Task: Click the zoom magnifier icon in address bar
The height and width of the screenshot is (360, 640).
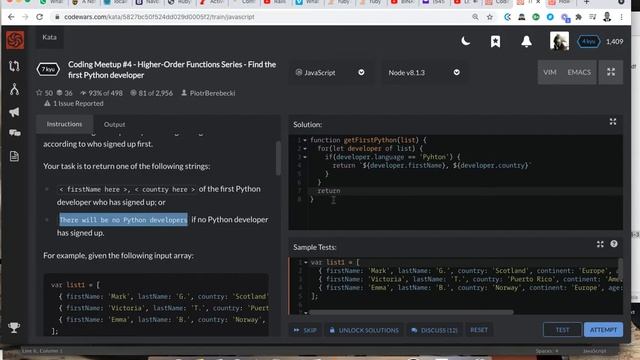Action: point(476,17)
